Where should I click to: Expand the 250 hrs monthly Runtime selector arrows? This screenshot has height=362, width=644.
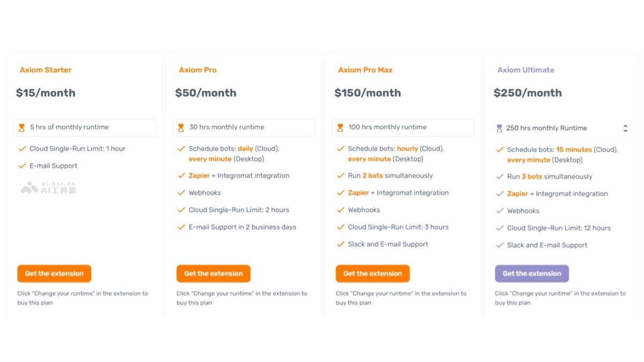[x=625, y=128]
